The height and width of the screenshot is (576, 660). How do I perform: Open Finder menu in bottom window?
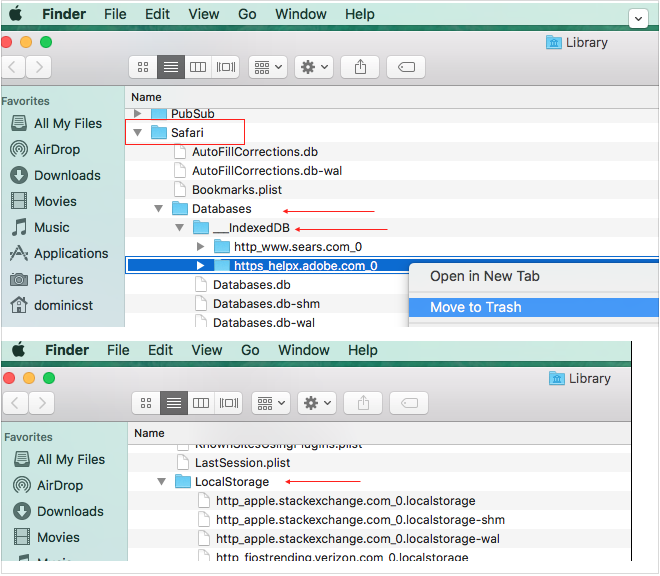point(67,350)
